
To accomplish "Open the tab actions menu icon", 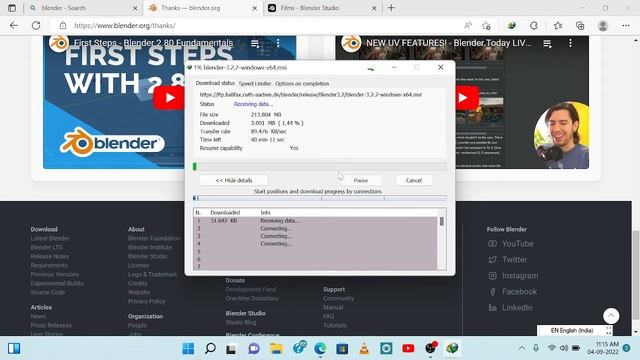I will point(12,8).
